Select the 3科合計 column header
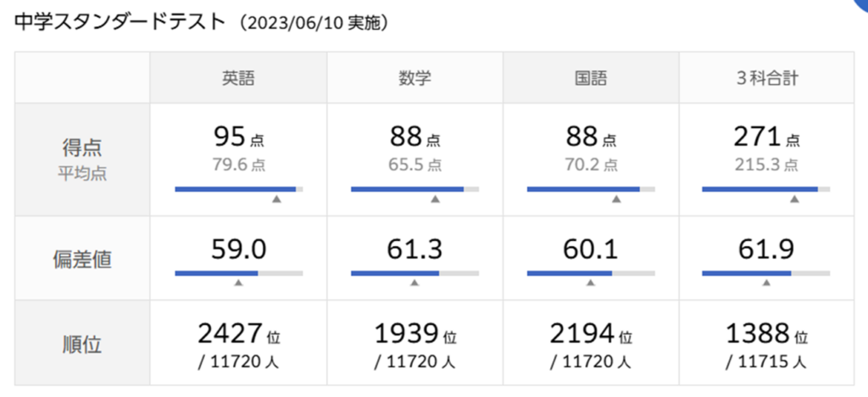This screenshot has height=397, width=868. tap(765, 78)
